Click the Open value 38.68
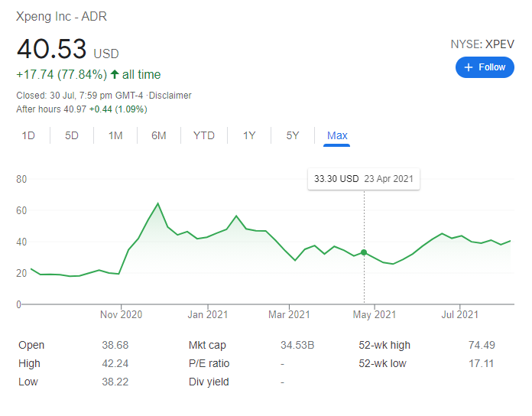Screen dimensions: 532x416 (115, 345)
